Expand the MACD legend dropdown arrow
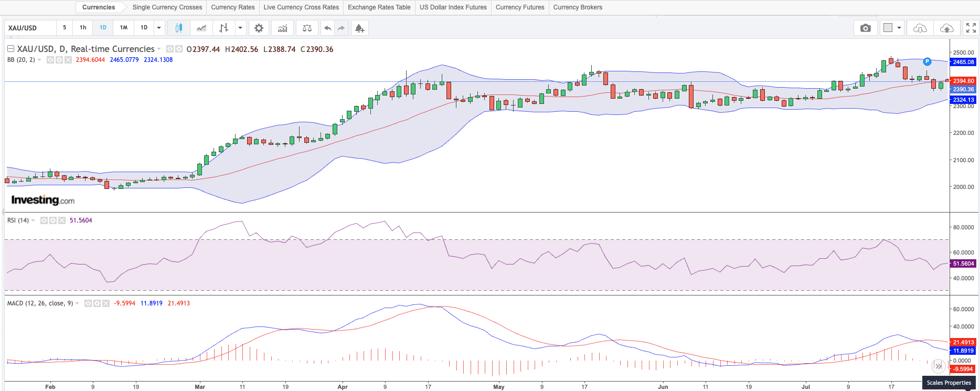The image size is (980, 391). point(77,303)
